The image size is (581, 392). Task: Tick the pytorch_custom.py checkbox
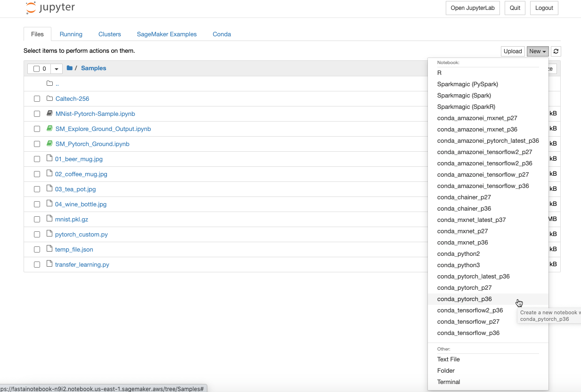click(37, 235)
